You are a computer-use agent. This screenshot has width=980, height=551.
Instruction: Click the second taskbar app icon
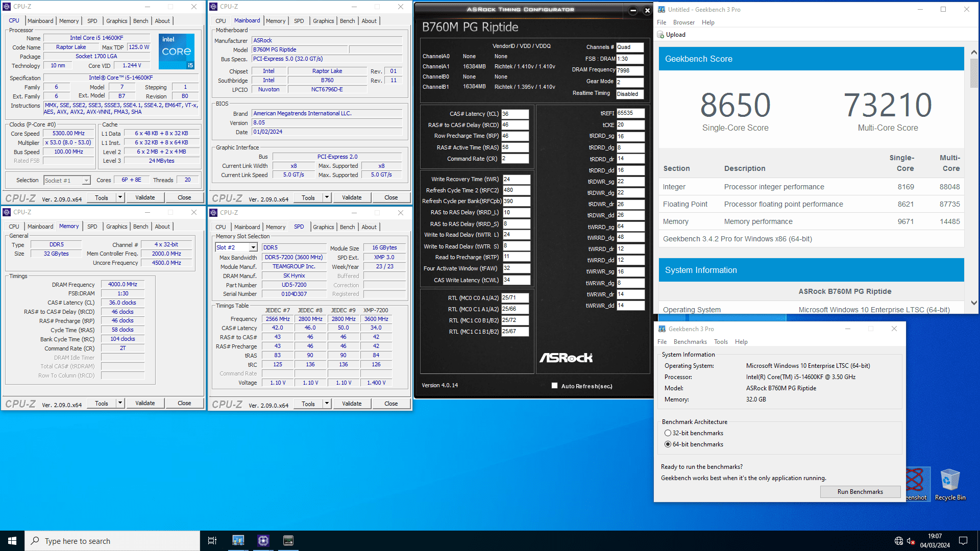click(x=263, y=541)
